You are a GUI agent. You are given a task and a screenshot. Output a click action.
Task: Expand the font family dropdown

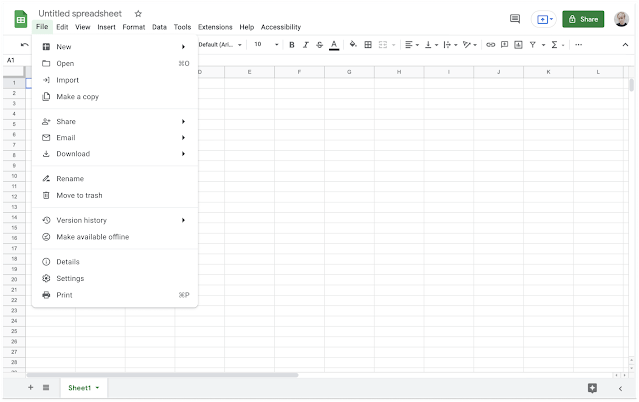tap(220, 45)
